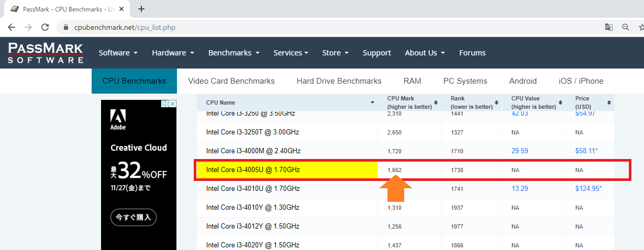
Task: Open Intel Core i3-3250T @ 3.00GHz link
Action: click(252, 132)
